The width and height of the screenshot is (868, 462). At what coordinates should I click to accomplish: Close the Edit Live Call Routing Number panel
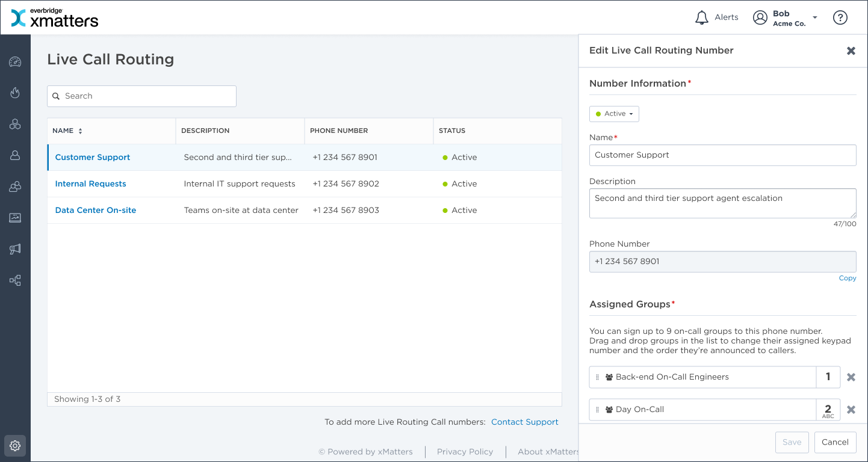tap(851, 51)
